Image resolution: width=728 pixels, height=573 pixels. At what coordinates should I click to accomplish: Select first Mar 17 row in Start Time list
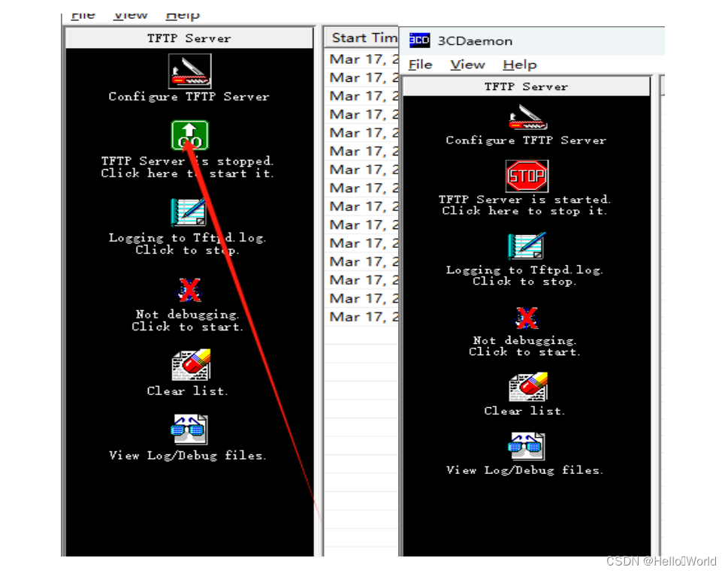coord(361,59)
